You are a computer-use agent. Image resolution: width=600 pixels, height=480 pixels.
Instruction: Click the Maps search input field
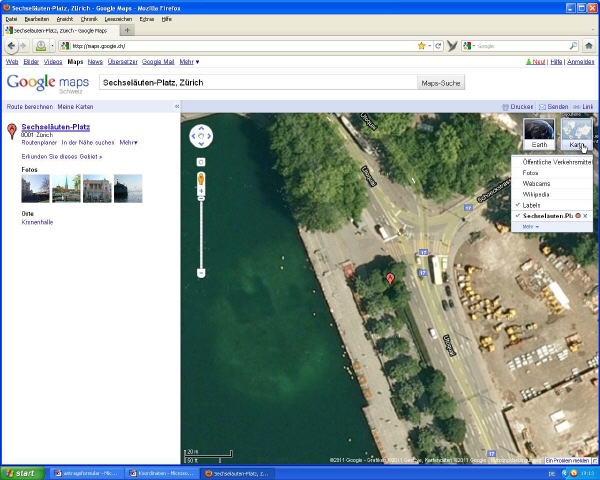tap(258, 83)
